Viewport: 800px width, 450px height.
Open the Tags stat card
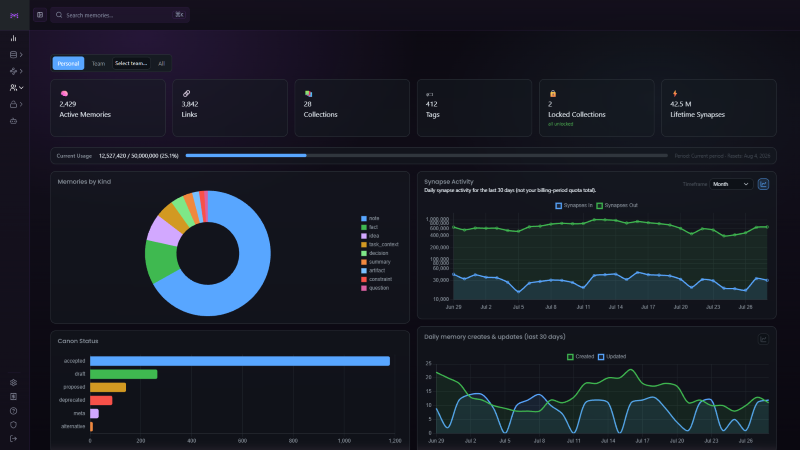pyautogui.click(x=474, y=108)
